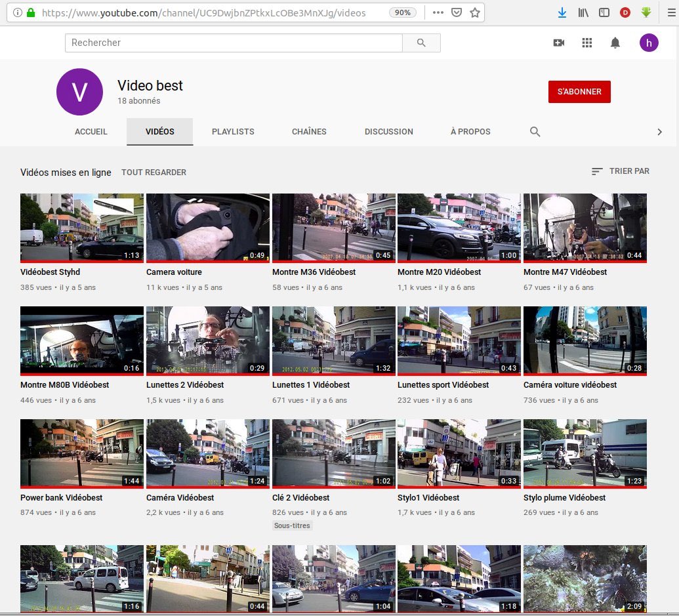Click the Video best channel avatar
This screenshot has height=616, width=679.
click(x=79, y=92)
